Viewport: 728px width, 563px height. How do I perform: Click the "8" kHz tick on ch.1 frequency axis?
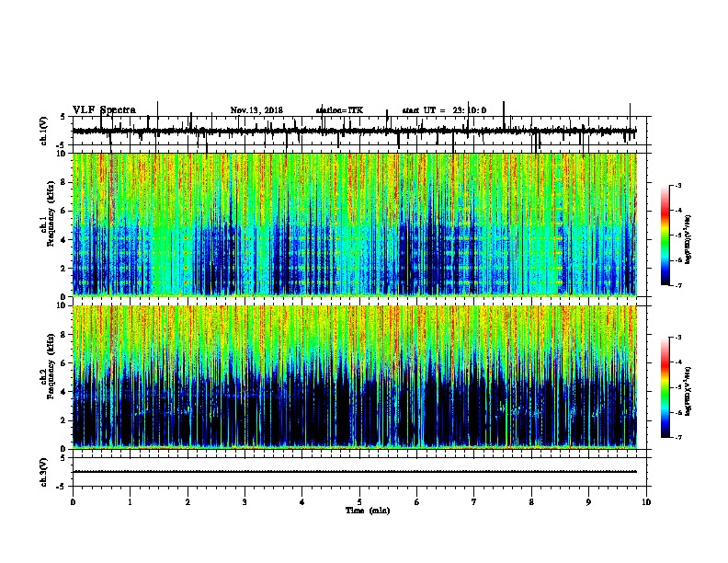point(64,182)
